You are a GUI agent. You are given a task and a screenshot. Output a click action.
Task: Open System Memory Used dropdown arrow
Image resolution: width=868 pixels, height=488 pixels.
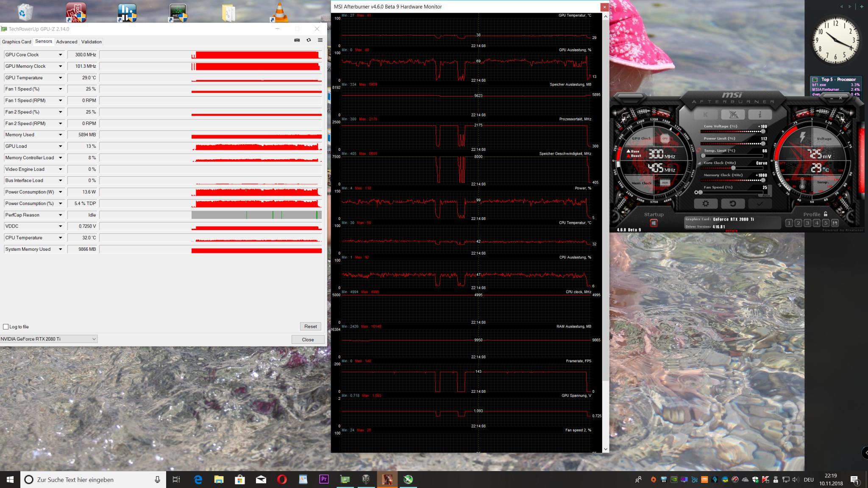(x=60, y=249)
